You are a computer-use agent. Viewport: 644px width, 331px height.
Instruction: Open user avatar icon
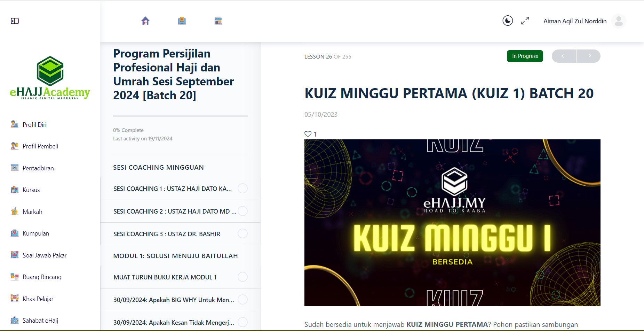point(619,21)
